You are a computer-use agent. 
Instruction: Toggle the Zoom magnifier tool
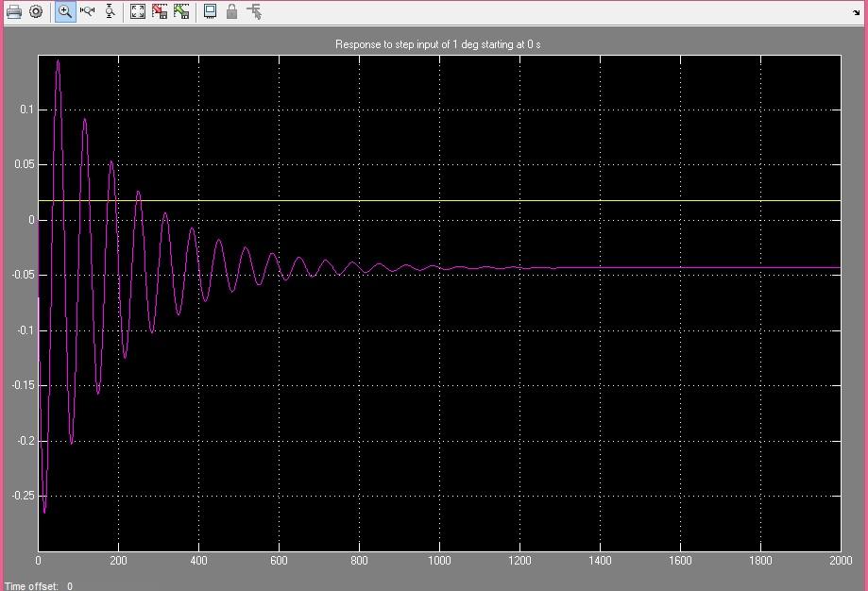(65, 12)
